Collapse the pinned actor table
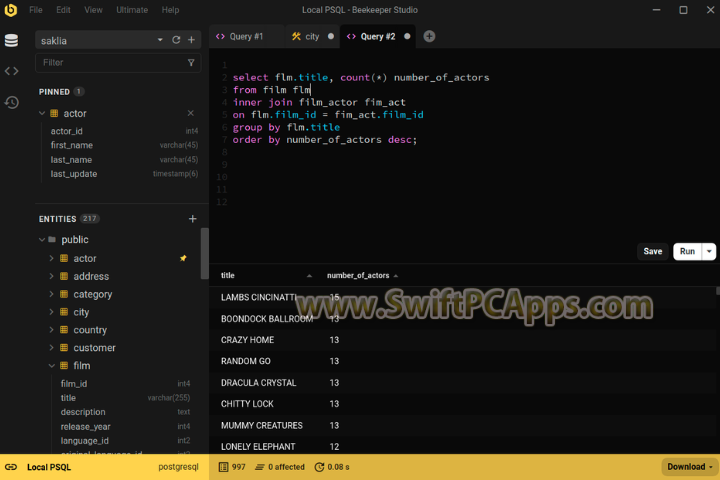Image resolution: width=720 pixels, height=480 pixels. pos(42,113)
